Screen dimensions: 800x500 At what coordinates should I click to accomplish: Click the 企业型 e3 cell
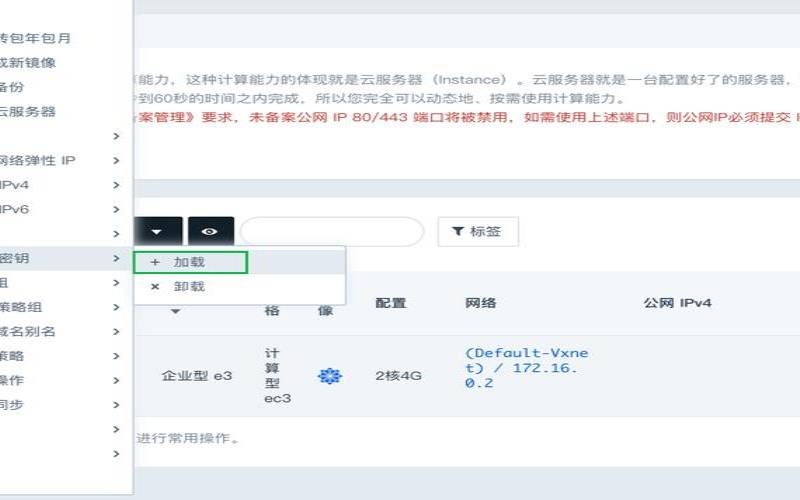click(x=197, y=376)
